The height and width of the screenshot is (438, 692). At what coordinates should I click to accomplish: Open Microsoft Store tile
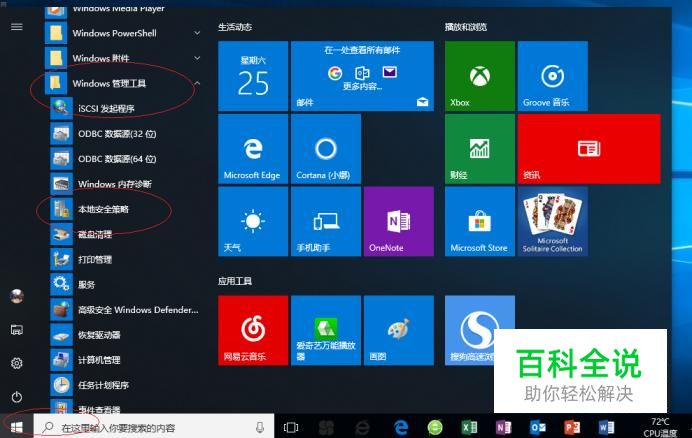tap(480, 221)
